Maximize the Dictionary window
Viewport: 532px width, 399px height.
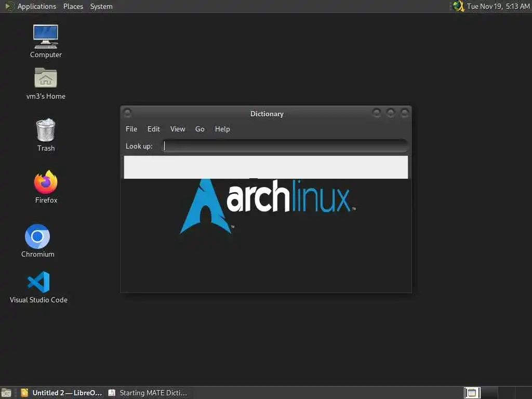(x=391, y=112)
